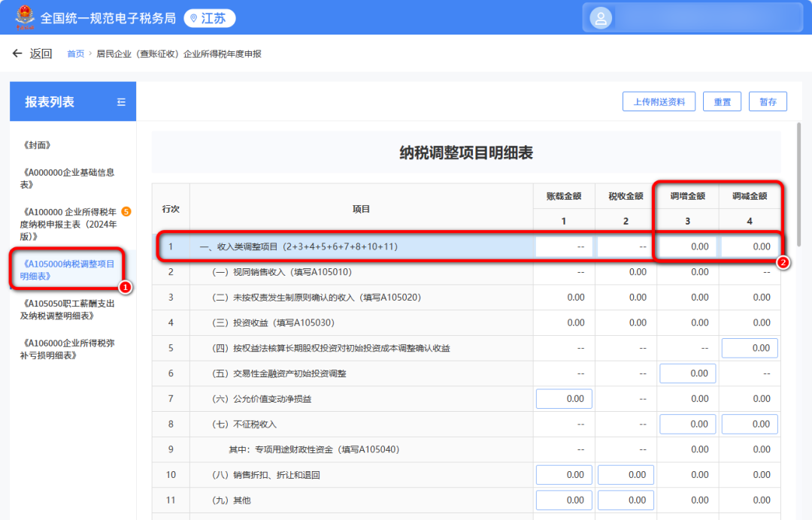
Task: Click row 10 税收金额 input field
Action: pos(626,475)
